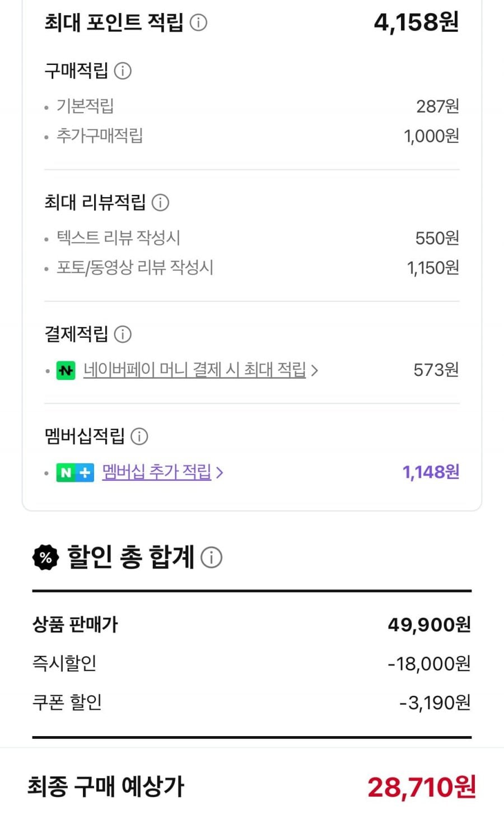Screen dimensions: 504x819
Task: Click the black percent discount badge
Action: click(46, 557)
